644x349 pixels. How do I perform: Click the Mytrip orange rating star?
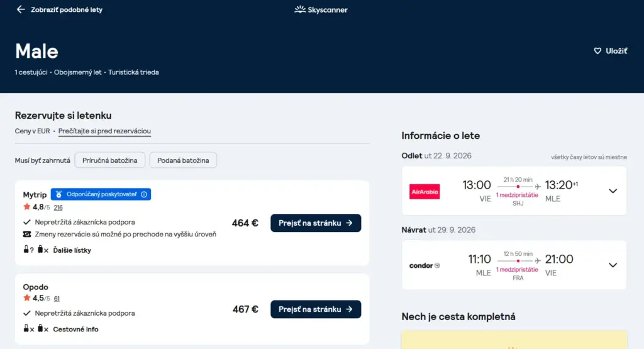tap(26, 206)
